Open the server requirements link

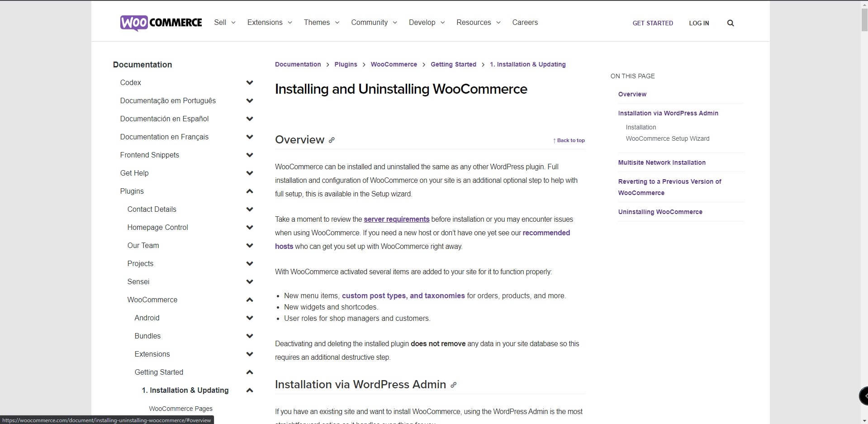(x=397, y=219)
